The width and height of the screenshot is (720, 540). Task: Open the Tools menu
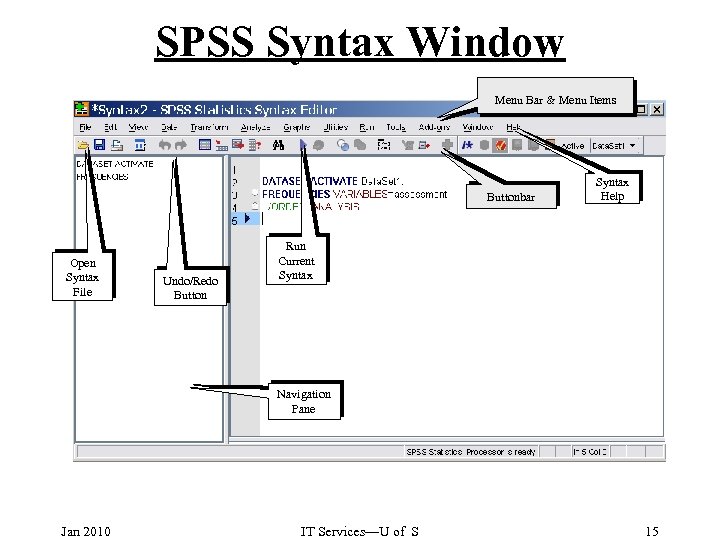tap(396, 127)
